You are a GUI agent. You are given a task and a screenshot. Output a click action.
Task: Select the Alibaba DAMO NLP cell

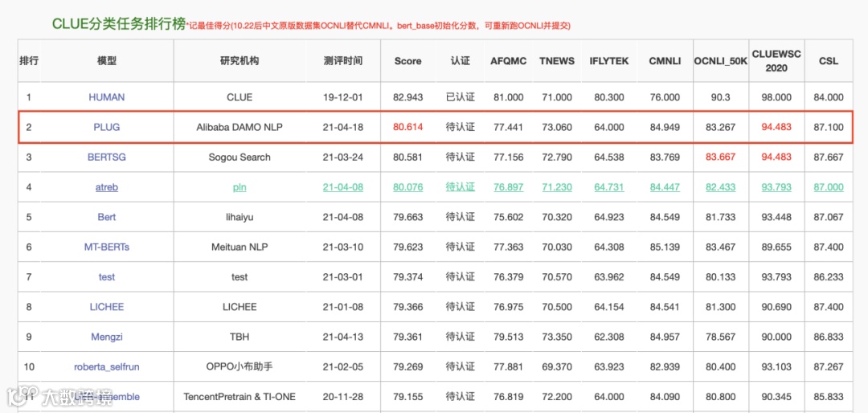[x=240, y=127]
